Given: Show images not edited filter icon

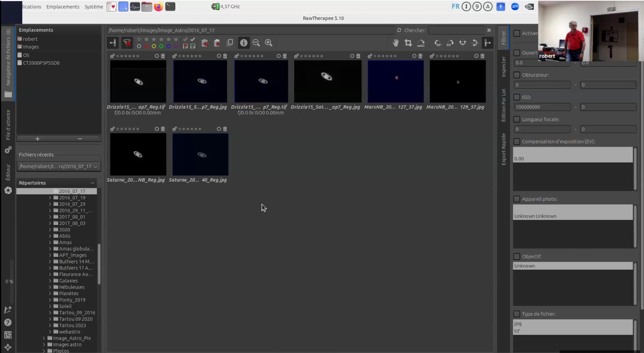Looking at the screenshot, I should pyautogui.click(x=185, y=39).
